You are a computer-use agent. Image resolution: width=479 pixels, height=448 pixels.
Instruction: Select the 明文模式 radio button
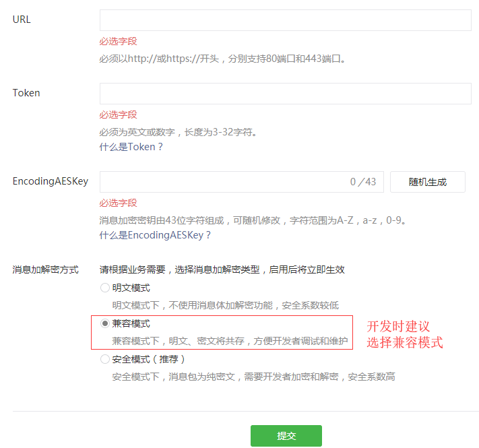[x=104, y=288]
